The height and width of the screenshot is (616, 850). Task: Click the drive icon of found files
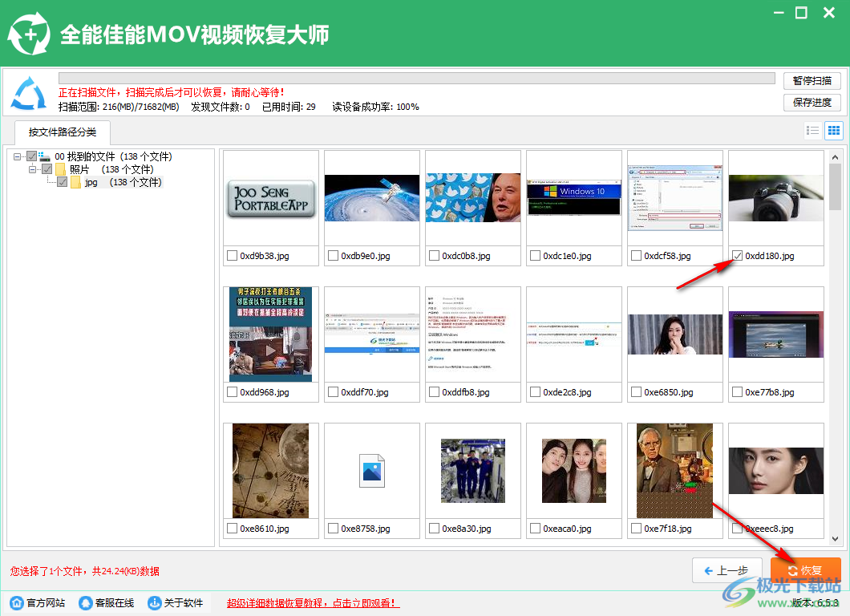tap(44, 156)
